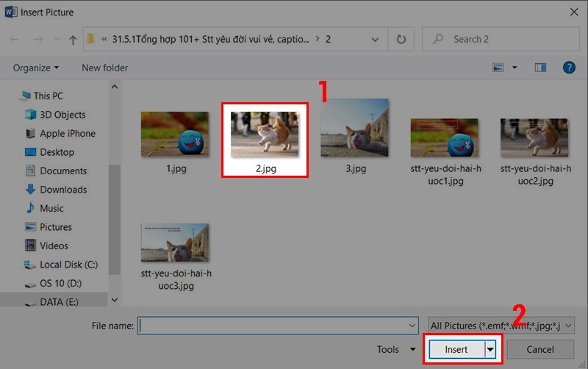Click the Local Disk (C:) drive icon

pyautogui.click(x=30, y=265)
